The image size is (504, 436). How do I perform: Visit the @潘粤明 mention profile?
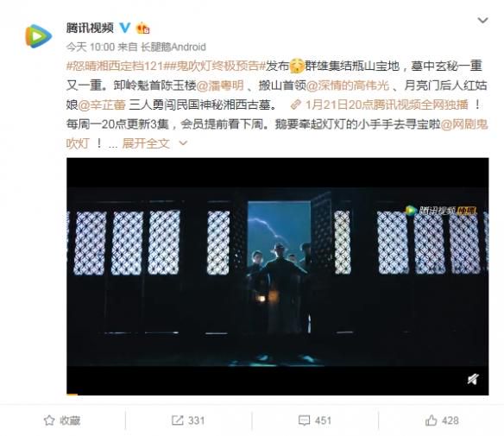pyautogui.click(x=220, y=85)
